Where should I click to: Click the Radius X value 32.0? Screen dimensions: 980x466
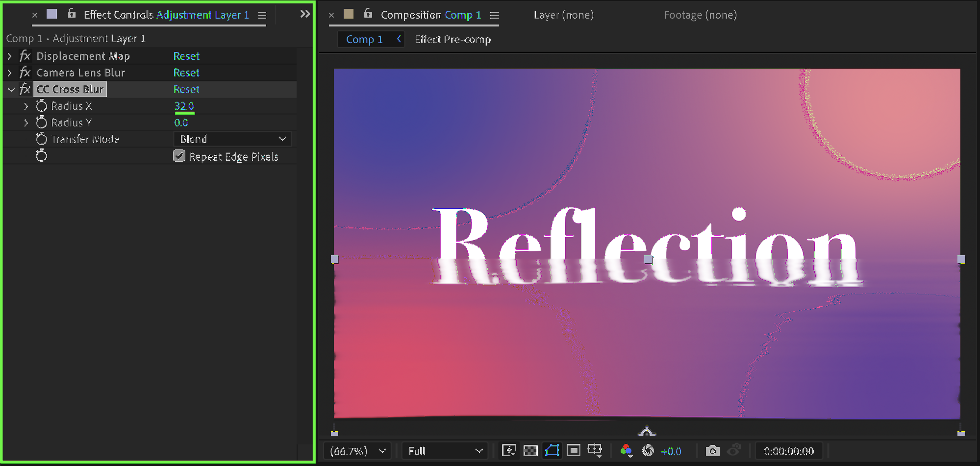pyautogui.click(x=184, y=106)
